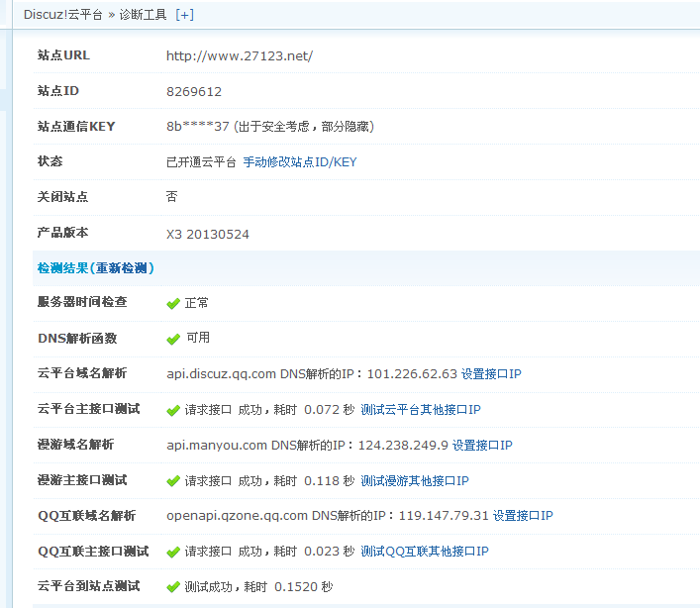This screenshot has height=608, width=700.
Task: Click 设置接口IP link for openapi.qzone.qq.com
Action: point(523,516)
